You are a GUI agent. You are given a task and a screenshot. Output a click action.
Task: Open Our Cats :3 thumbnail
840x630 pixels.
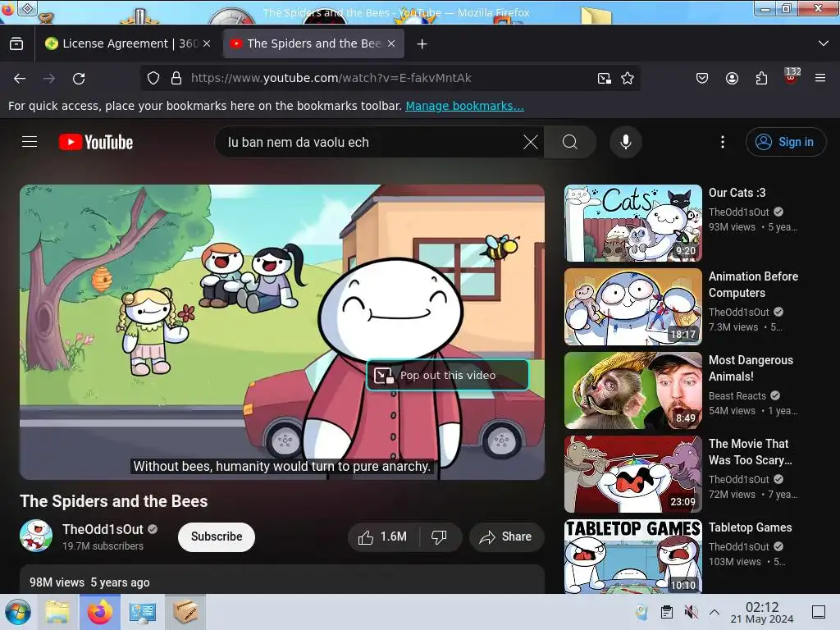[633, 223]
